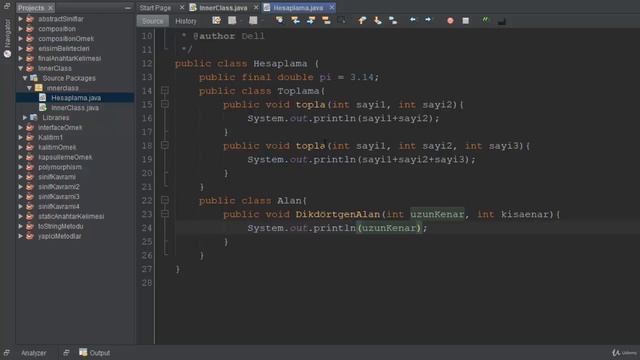Collapse code fold at line 22 Alan class

click(x=164, y=200)
